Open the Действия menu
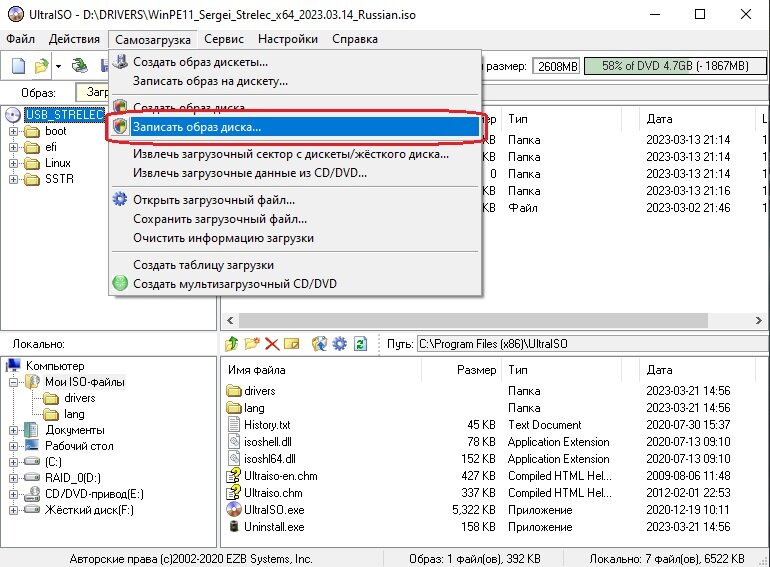 74,39
